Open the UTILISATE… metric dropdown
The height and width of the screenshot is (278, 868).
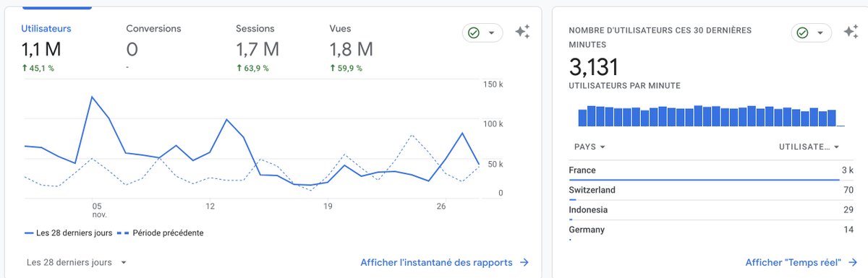(809, 147)
